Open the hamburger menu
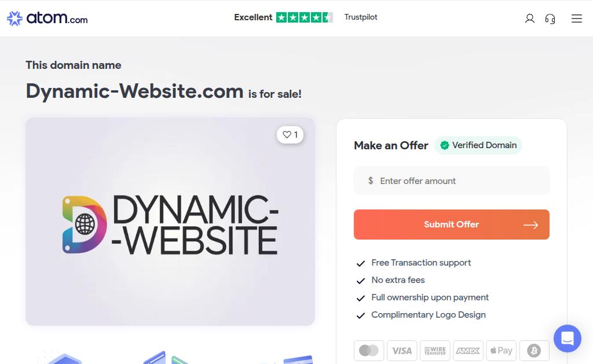This screenshot has width=593, height=364. [576, 19]
